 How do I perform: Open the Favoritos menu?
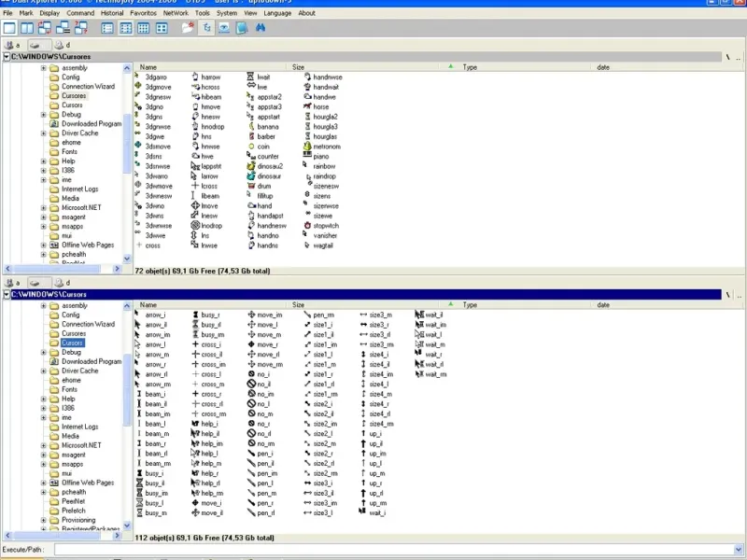[x=143, y=13]
